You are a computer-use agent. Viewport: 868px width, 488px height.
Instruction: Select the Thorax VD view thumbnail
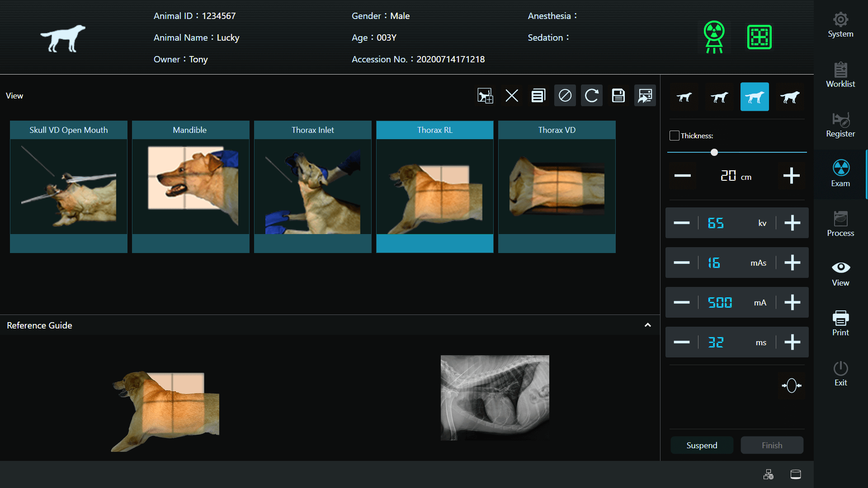pos(557,186)
